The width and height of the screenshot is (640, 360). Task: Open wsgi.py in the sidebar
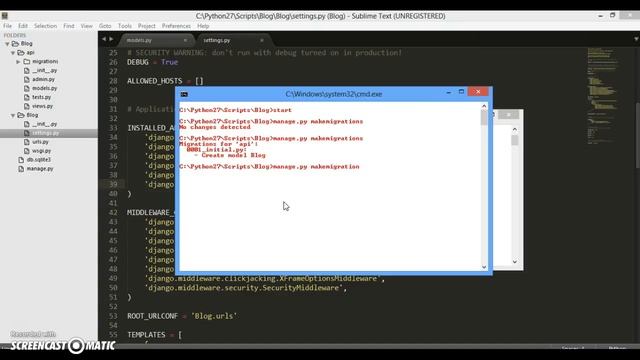tap(42, 151)
